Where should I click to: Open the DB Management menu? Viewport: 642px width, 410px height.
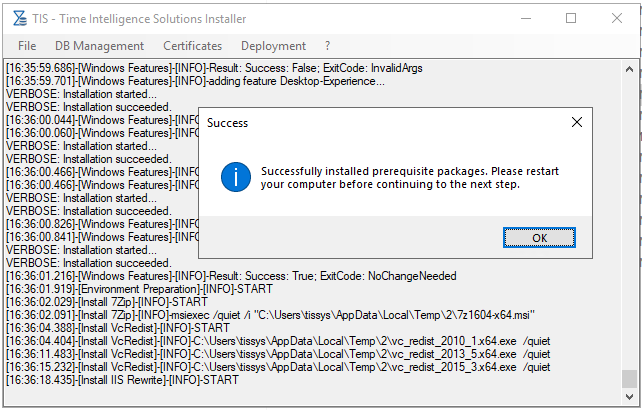99,46
